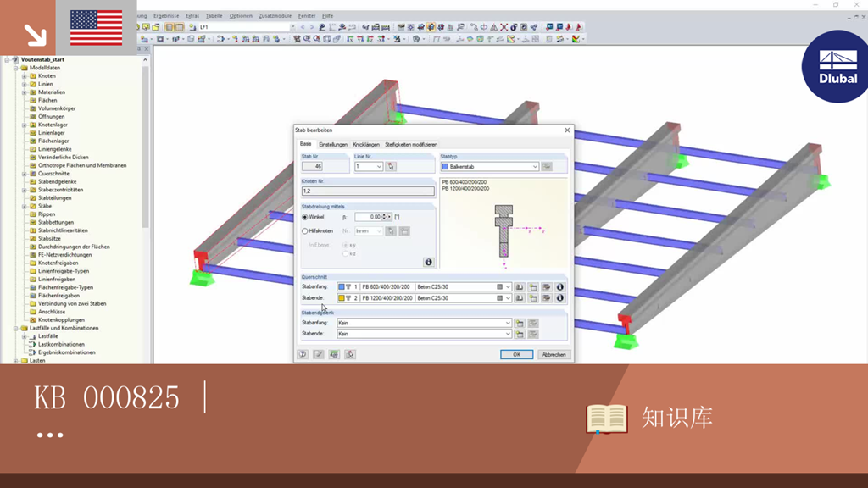Open Querschnitt Stabanfang cross-section dropdown
Viewport: 868px width, 488px height.
click(x=508, y=287)
